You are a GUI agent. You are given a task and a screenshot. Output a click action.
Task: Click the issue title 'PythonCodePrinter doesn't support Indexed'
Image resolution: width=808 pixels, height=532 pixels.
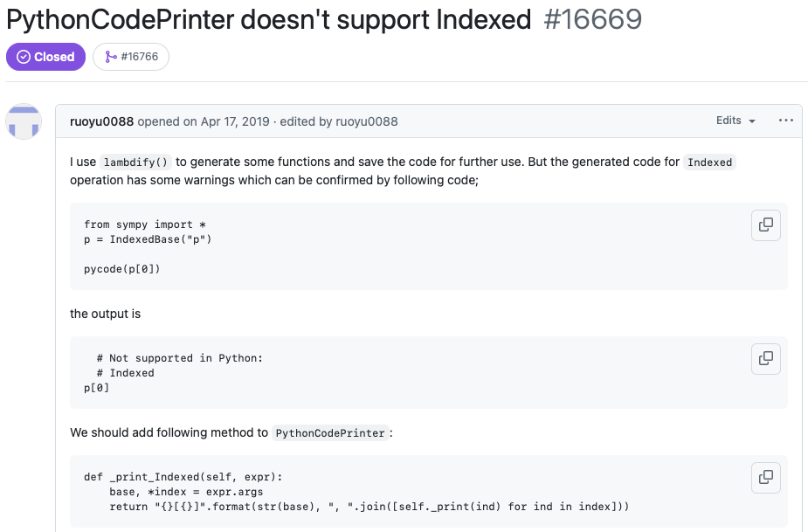click(268, 19)
